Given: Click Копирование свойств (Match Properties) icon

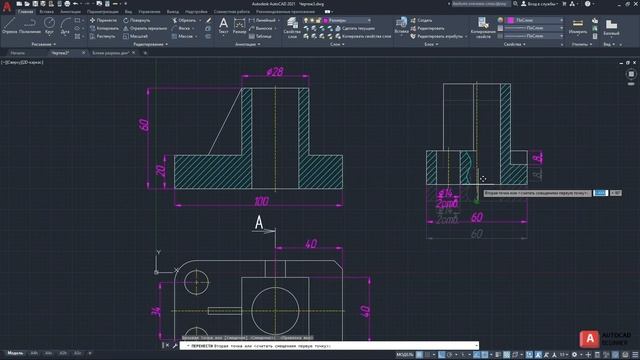Looking at the screenshot, I should coord(483,27).
